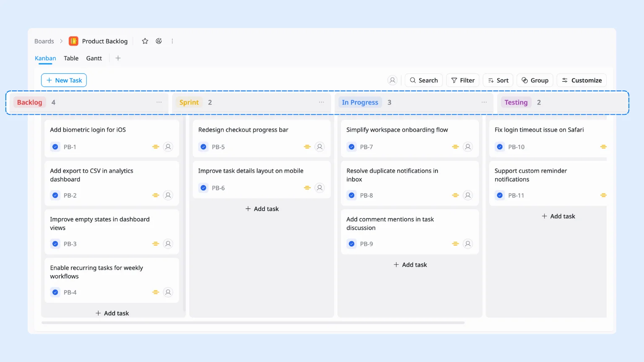The height and width of the screenshot is (362, 644).
Task: Add task in the In Progress column
Action: [410, 265]
